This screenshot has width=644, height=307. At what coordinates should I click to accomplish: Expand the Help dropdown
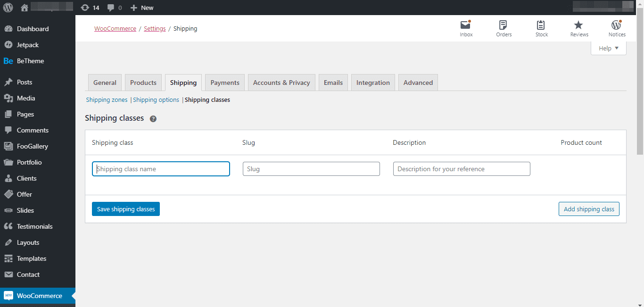point(609,48)
